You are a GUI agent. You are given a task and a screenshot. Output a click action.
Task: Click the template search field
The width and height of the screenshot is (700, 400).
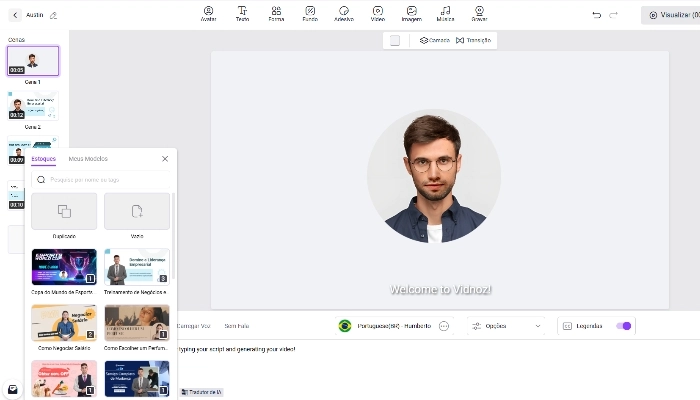pyautogui.click(x=101, y=179)
